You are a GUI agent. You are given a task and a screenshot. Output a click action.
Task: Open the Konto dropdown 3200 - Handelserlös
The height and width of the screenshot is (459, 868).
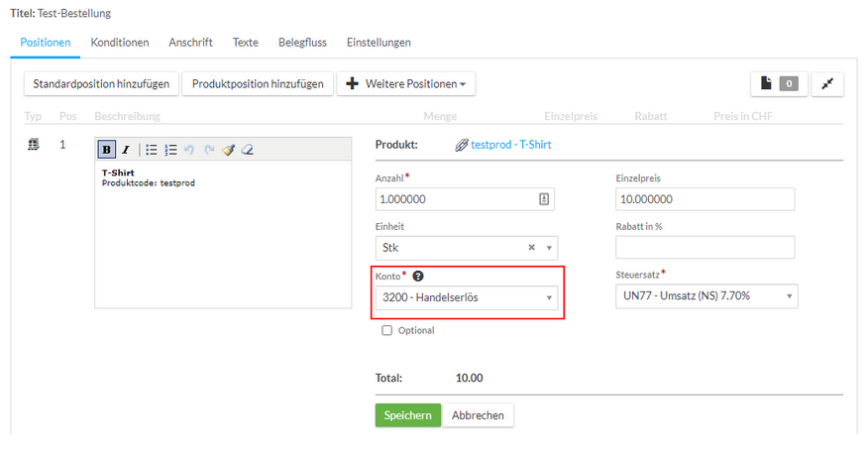click(467, 297)
